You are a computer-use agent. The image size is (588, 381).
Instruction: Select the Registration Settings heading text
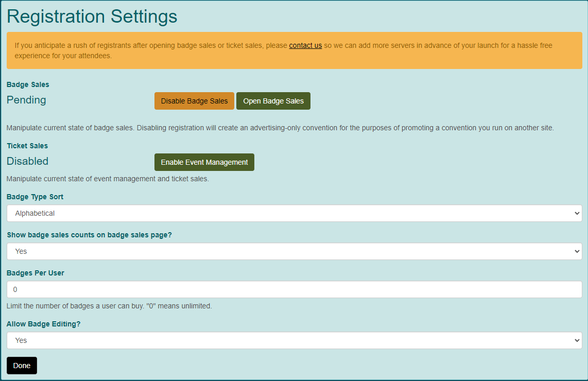pos(92,16)
